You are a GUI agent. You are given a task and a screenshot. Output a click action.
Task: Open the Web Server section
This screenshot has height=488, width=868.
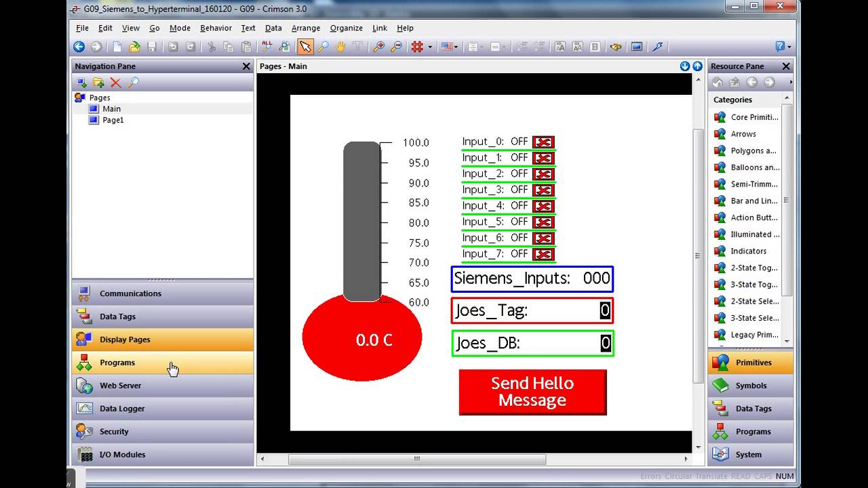point(163,386)
